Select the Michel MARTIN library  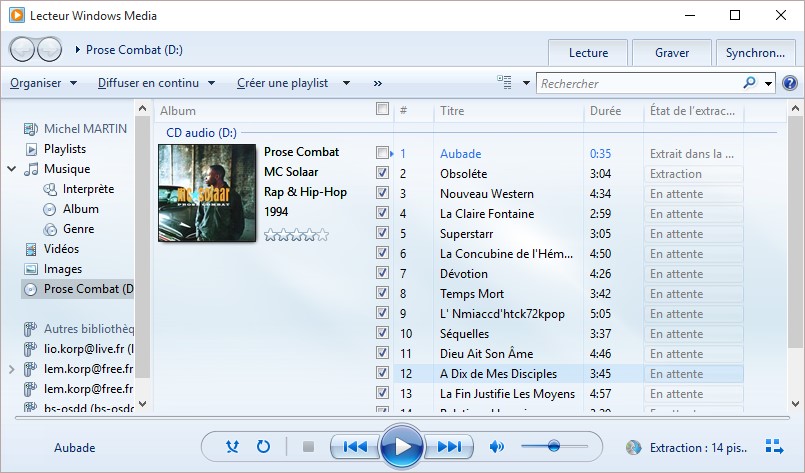[x=85, y=129]
